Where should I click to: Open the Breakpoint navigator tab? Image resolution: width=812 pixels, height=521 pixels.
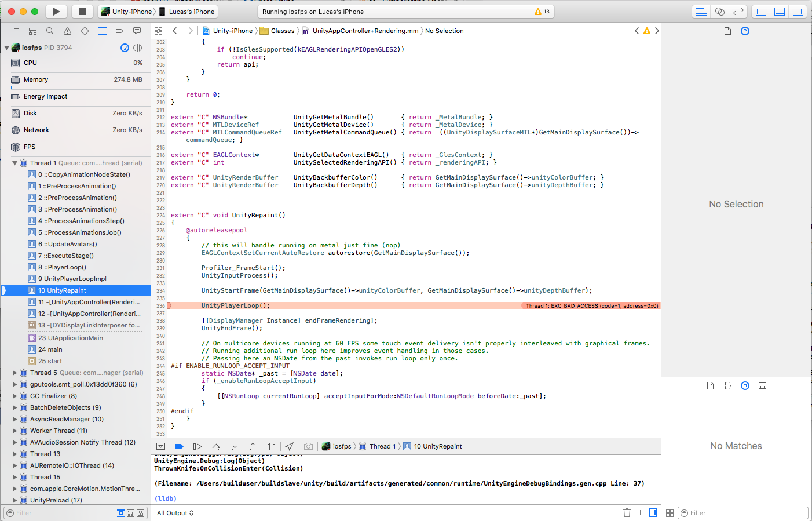(x=119, y=31)
